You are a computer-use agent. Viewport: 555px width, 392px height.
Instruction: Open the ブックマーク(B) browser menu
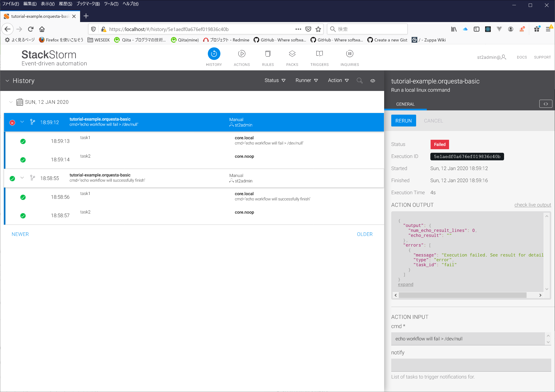(x=88, y=4)
